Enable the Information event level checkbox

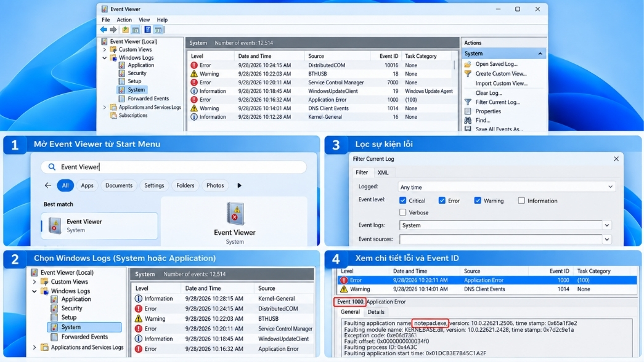click(521, 200)
